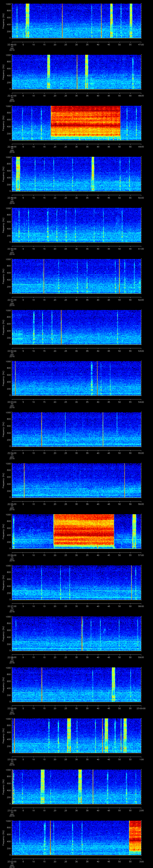Select the spectrogram panel starting at 22:51:00
The width and height of the screenshot is (153, 868).
click(x=77, y=276)
